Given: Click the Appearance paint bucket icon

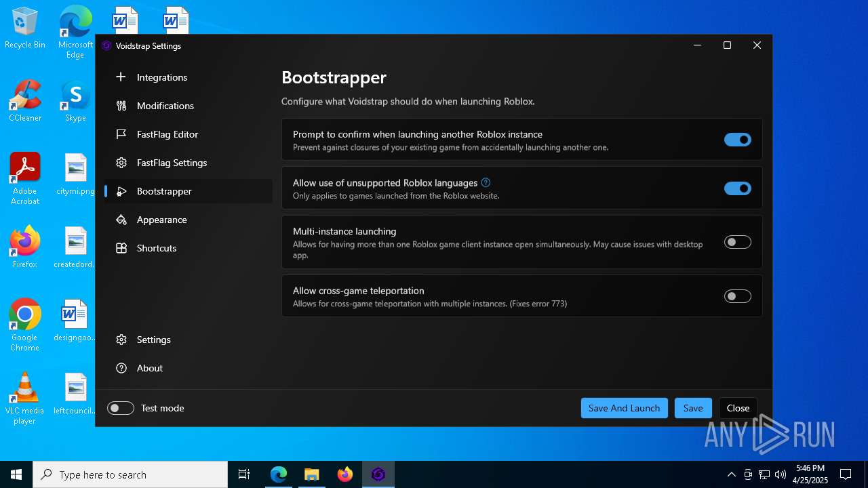Looking at the screenshot, I should pyautogui.click(x=121, y=220).
